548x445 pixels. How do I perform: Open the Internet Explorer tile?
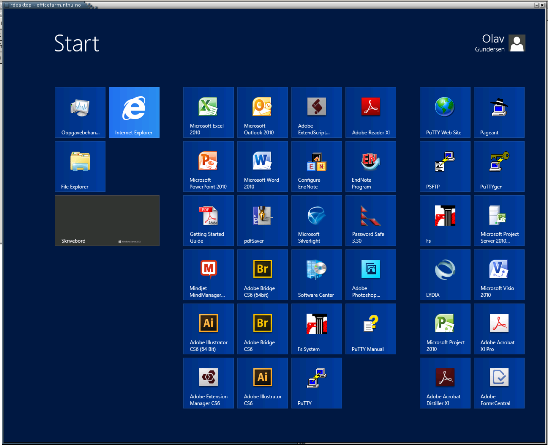click(134, 112)
